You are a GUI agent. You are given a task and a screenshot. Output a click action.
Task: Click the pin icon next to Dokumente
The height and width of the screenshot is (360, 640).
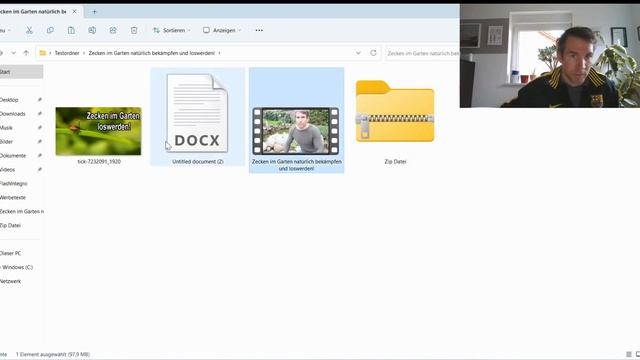tap(40, 155)
